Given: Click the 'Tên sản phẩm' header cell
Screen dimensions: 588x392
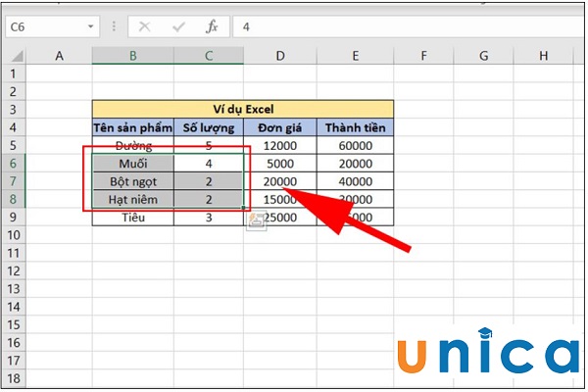Looking at the screenshot, I should [x=132, y=127].
